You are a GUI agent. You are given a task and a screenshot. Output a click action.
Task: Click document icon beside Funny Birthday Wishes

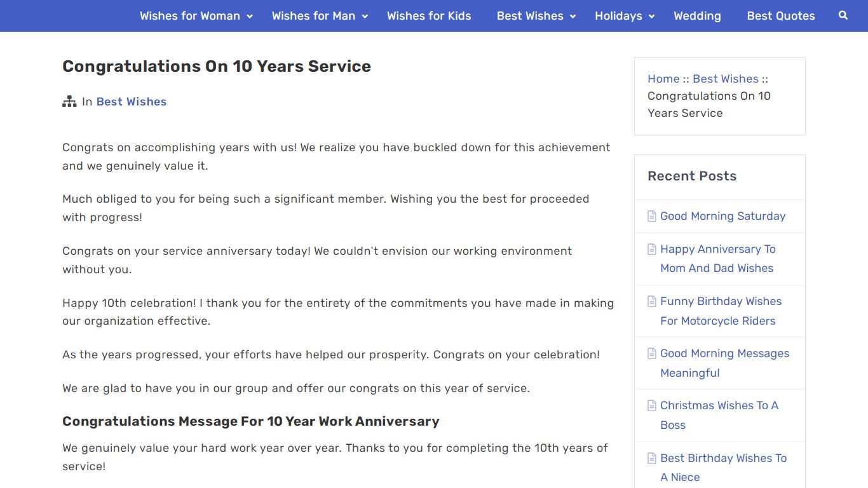(x=651, y=301)
